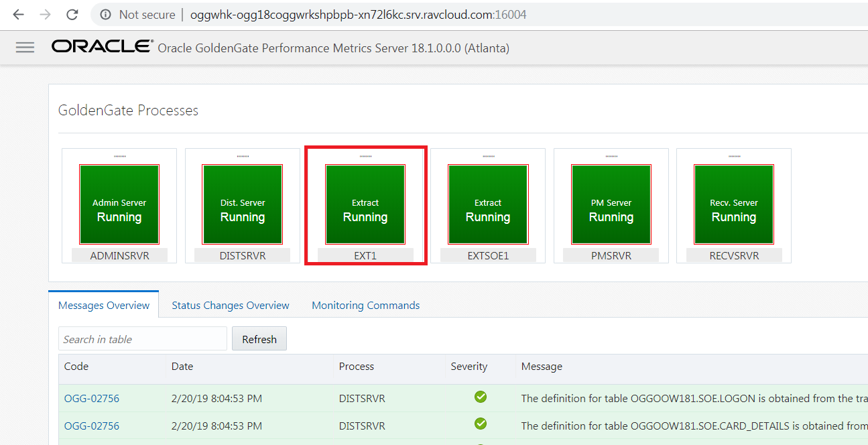Click the browser forward arrow
The image size is (868, 445).
(45, 14)
